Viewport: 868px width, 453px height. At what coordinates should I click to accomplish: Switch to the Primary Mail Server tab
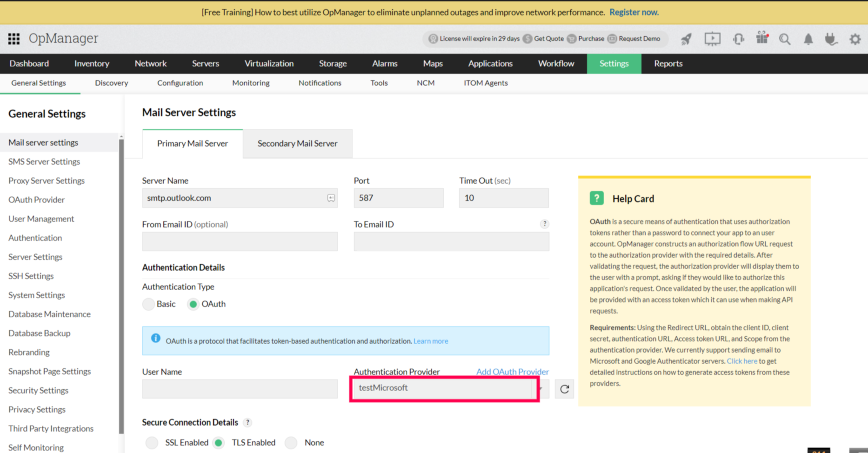[193, 144]
